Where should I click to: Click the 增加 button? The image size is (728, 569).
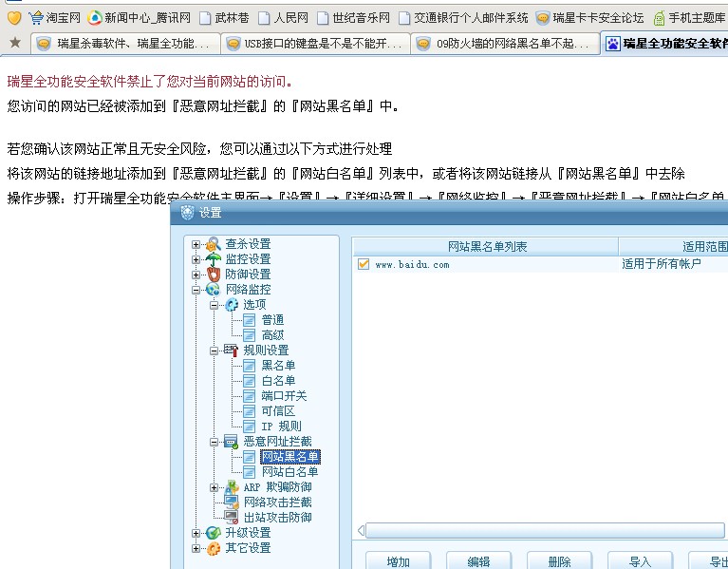click(x=399, y=560)
